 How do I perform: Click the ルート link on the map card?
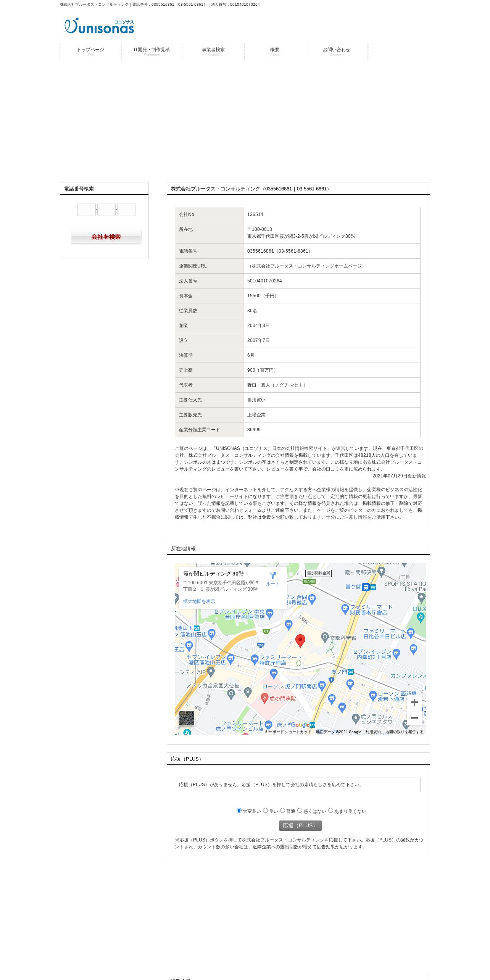tap(272, 584)
